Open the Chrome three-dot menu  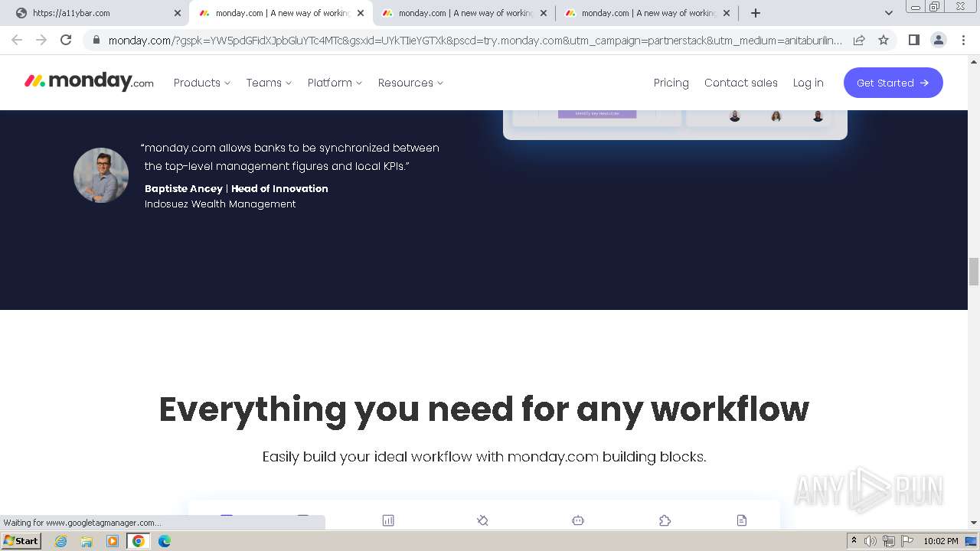coord(963,40)
